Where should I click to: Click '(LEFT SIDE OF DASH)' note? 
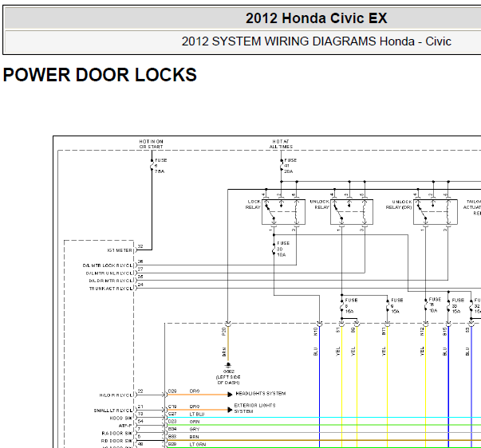tap(228, 379)
